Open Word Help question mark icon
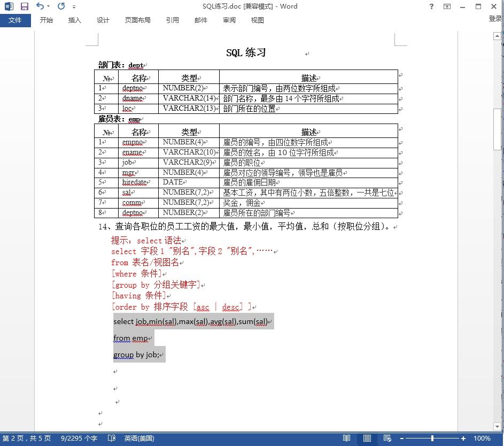This screenshot has width=504, height=446. [431, 6]
